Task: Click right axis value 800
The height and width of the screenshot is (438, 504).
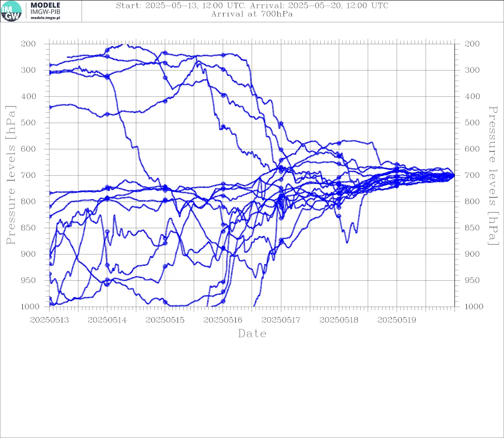Action: [472, 201]
